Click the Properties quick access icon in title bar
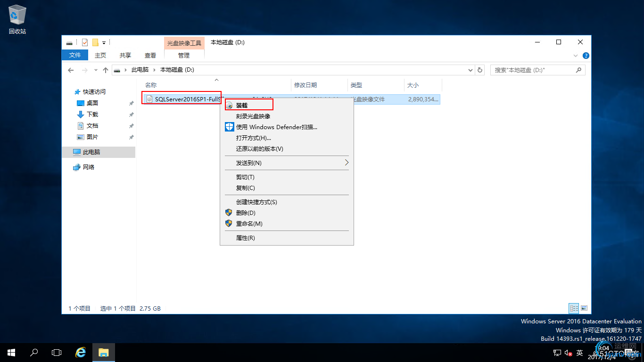Screen dimensions: 644x362 (x=85, y=42)
